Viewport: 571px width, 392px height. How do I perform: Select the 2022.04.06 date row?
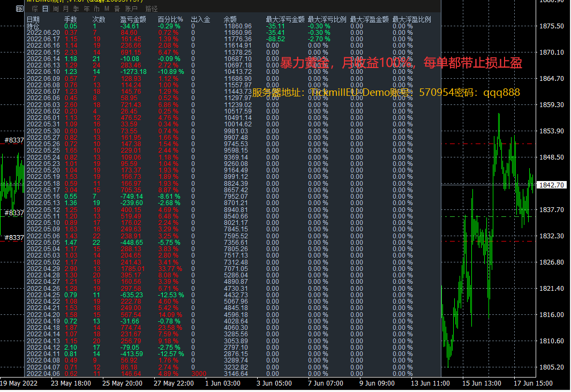tap(43, 374)
